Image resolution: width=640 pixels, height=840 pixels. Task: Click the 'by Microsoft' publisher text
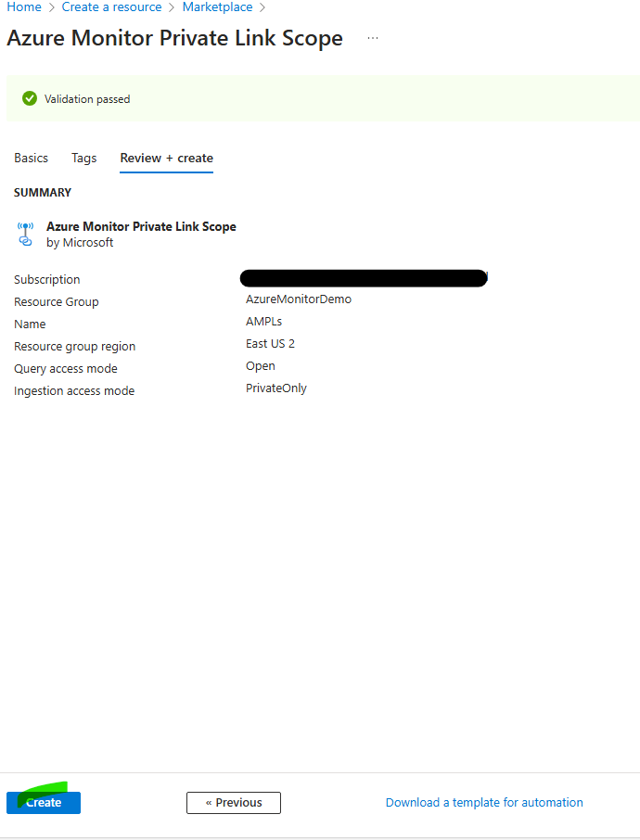(80, 243)
